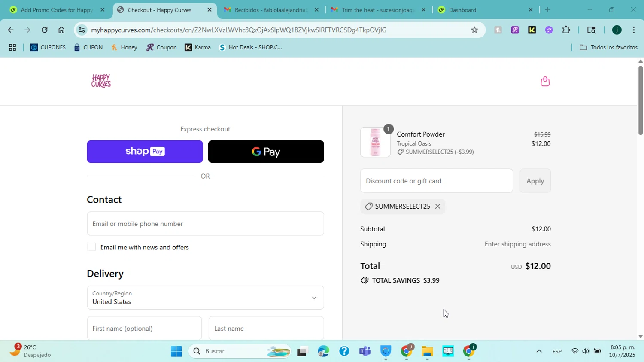This screenshot has width=644, height=362.
Task: Reload the checkout page
Action: (45, 30)
